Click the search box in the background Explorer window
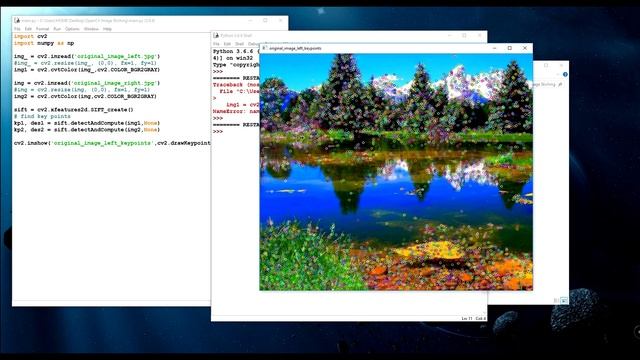 pyautogui.click(x=548, y=84)
